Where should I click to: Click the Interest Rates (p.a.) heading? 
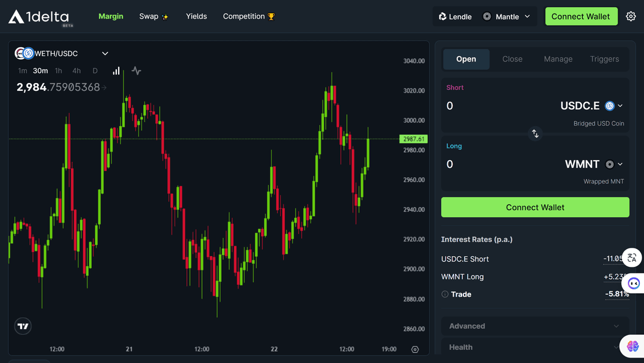click(477, 239)
